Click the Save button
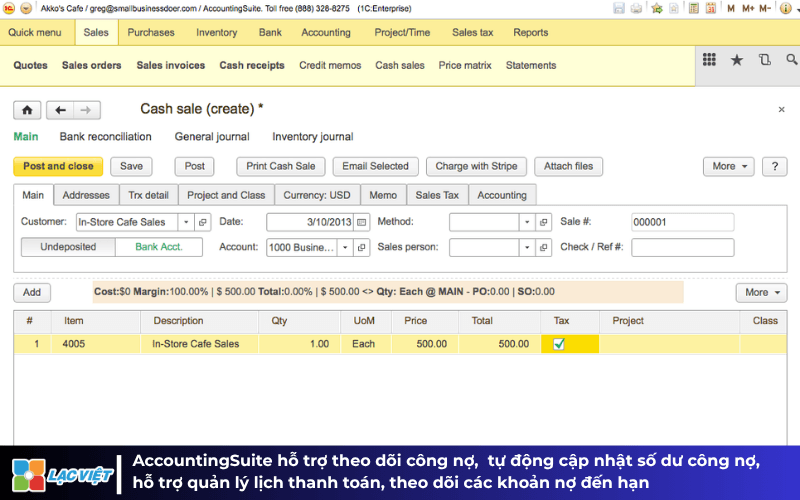This screenshot has height=500, width=800. 131,166
